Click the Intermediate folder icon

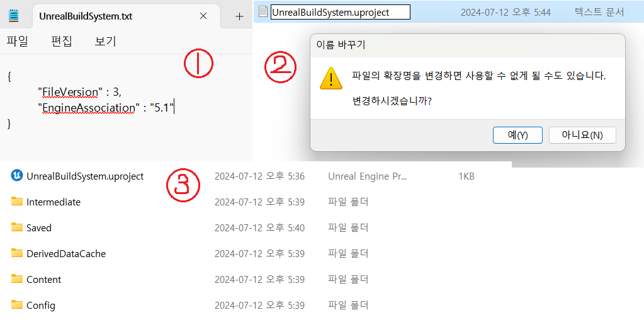(x=17, y=202)
